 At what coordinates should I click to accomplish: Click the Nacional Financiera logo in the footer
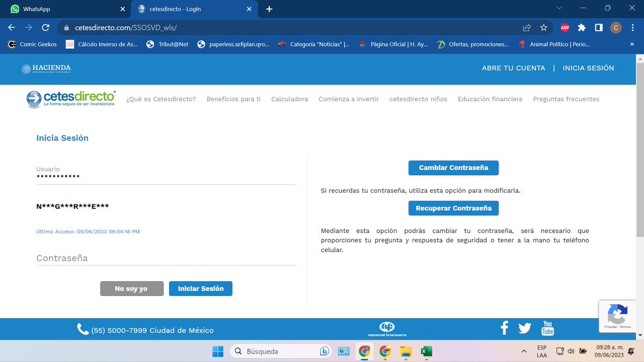tap(387, 329)
